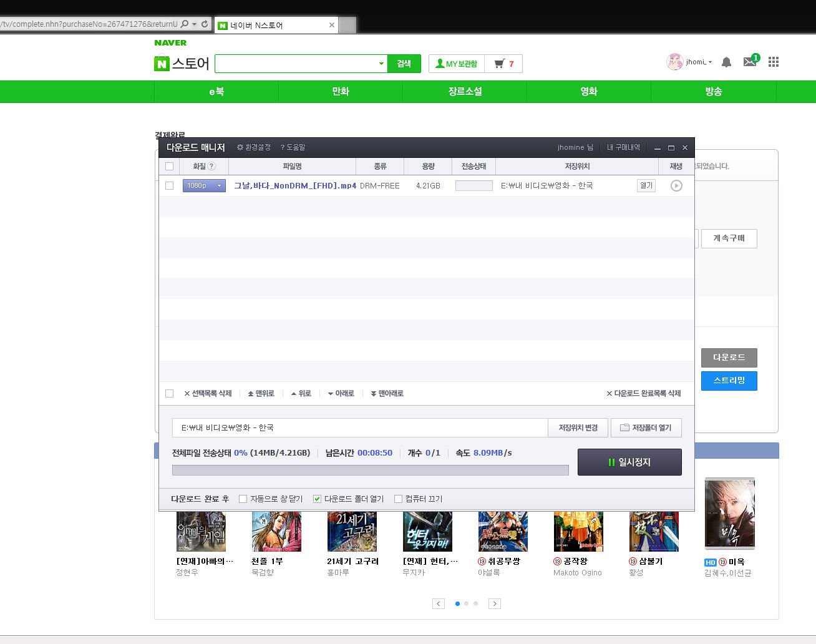
Task: Enable 자동으로 창 닫기 option
Action: [x=243, y=499]
